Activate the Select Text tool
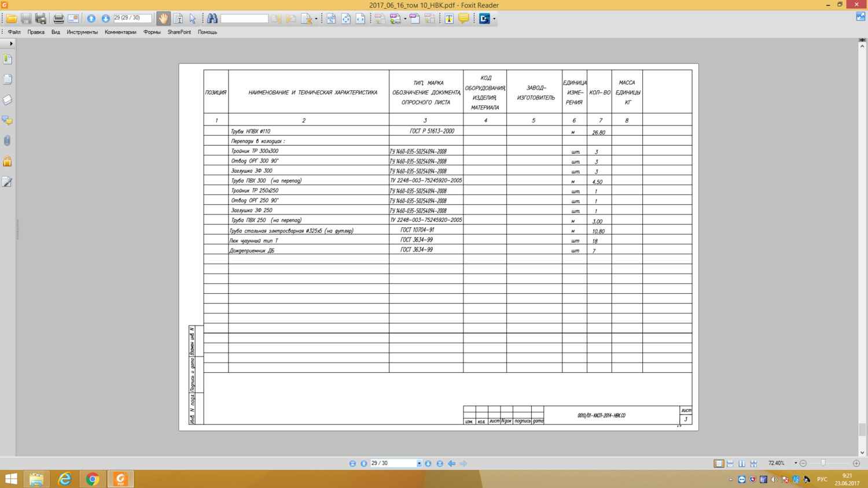This screenshot has height=488, width=868. click(178, 19)
